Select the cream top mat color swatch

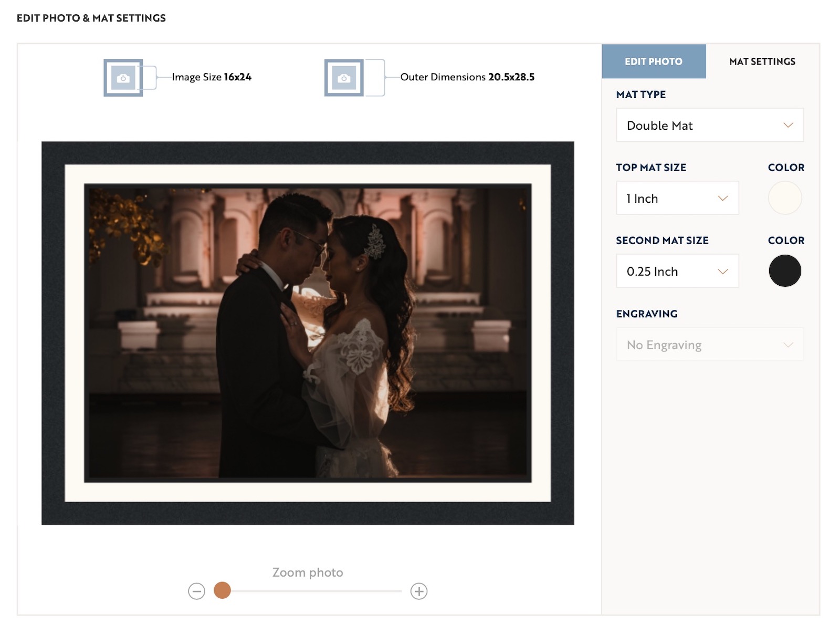784,197
